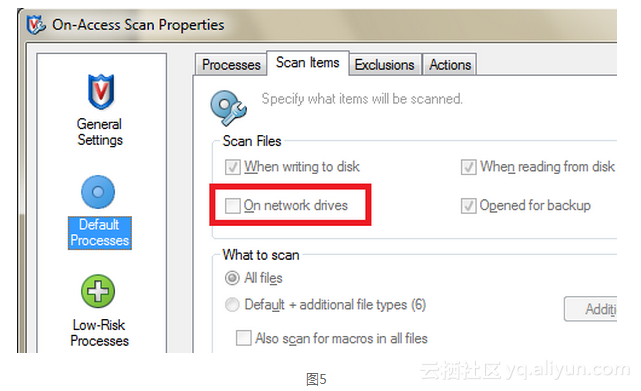Click the scan items wrench icon
Image resolution: width=641 pixels, height=391 pixels.
tap(228, 108)
